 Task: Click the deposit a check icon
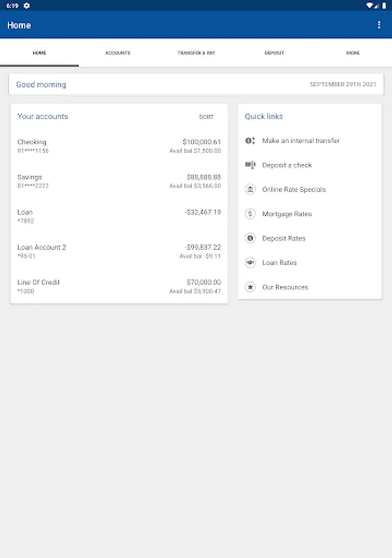[x=250, y=165]
